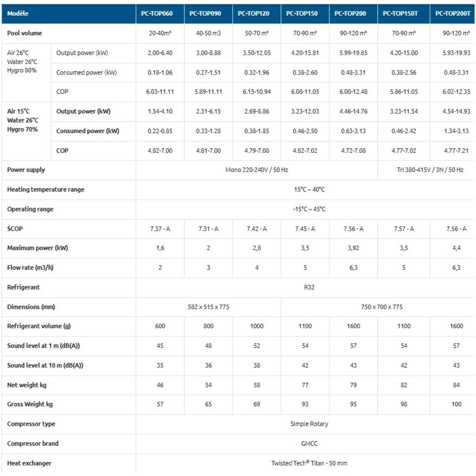Click the Modèle column header

[x=18, y=13]
